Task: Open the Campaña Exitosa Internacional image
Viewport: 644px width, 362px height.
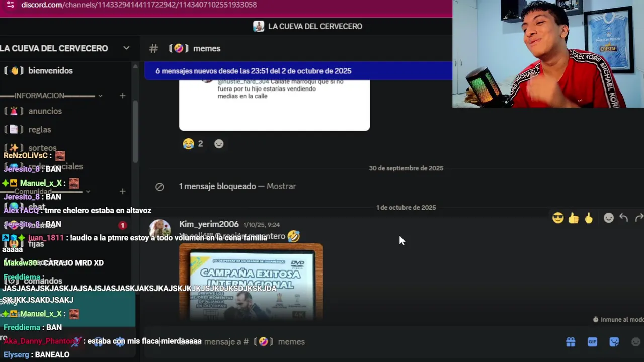Action: pos(251,282)
